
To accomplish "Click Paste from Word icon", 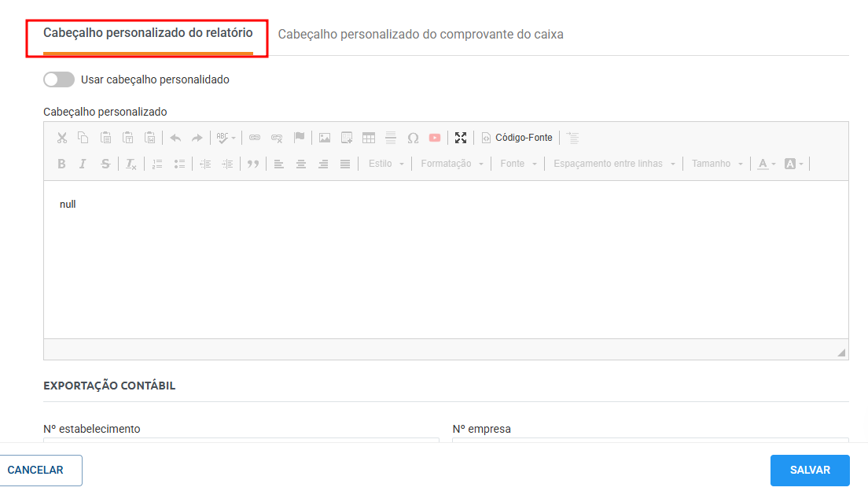I will coord(150,138).
